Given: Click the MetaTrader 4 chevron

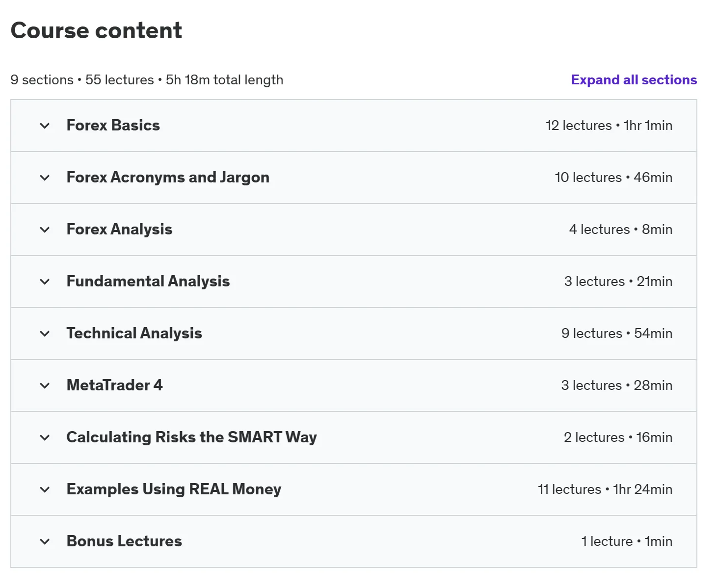Looking at the screenshot, I should [45, 385].
